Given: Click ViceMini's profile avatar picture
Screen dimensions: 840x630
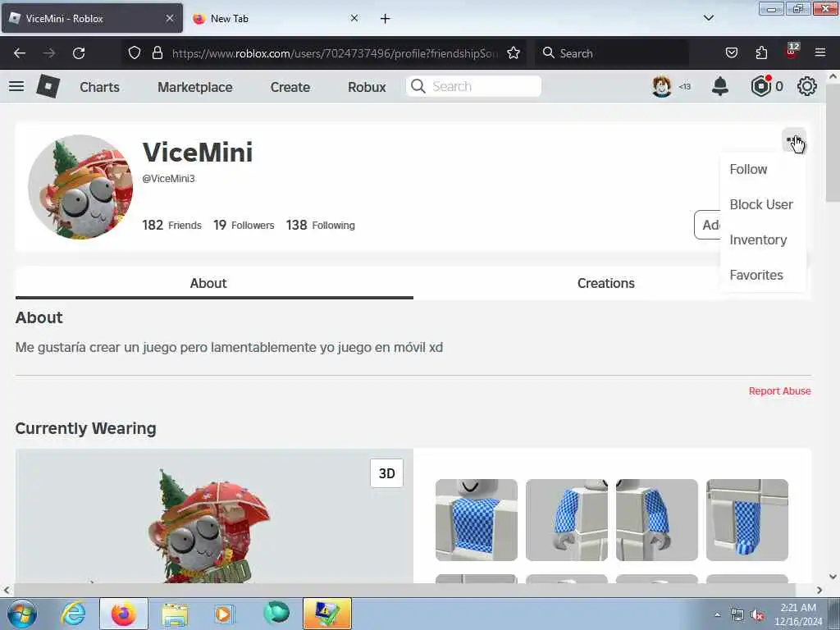Looking at the screenshot, I should click(x=80, y=187).
